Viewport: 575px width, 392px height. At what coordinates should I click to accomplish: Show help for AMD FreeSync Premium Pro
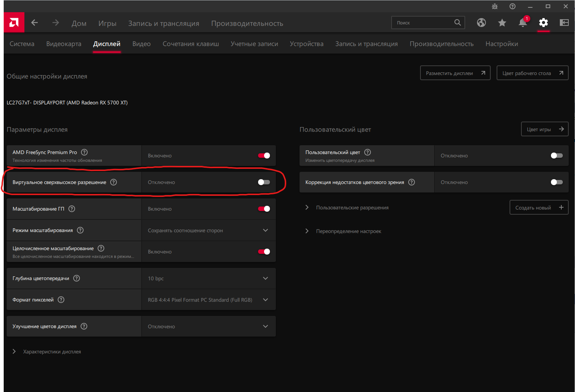click(84, 152)
